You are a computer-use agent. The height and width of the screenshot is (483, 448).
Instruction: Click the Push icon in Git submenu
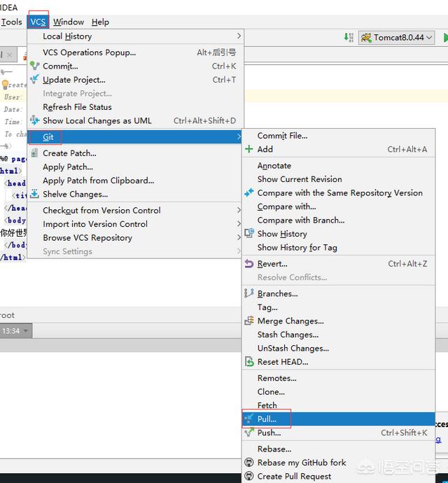(x=249, y=433)
